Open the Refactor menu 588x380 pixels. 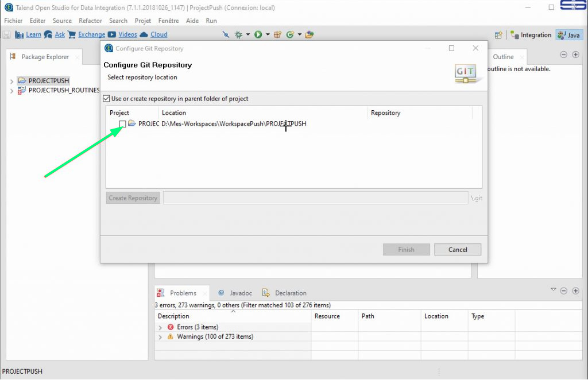click(90, 21)
